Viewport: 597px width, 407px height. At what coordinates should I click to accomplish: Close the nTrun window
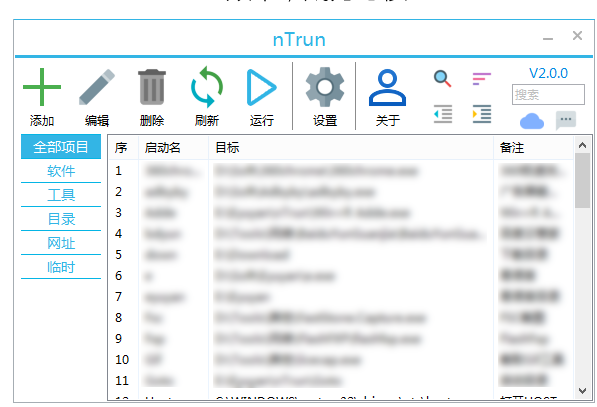pos(577,36)
